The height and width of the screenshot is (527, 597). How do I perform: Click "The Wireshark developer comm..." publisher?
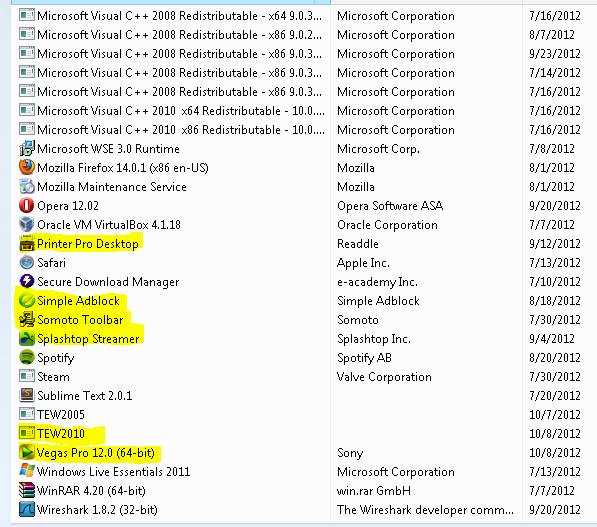point(425,509)
